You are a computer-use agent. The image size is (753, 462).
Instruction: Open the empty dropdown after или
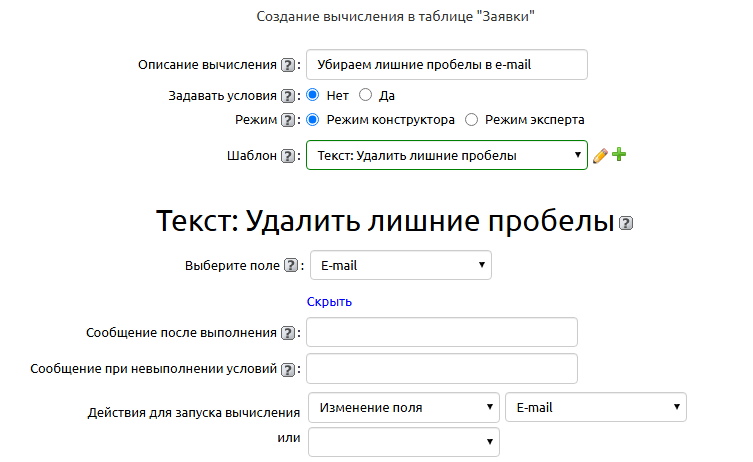[x=404, y=441]
